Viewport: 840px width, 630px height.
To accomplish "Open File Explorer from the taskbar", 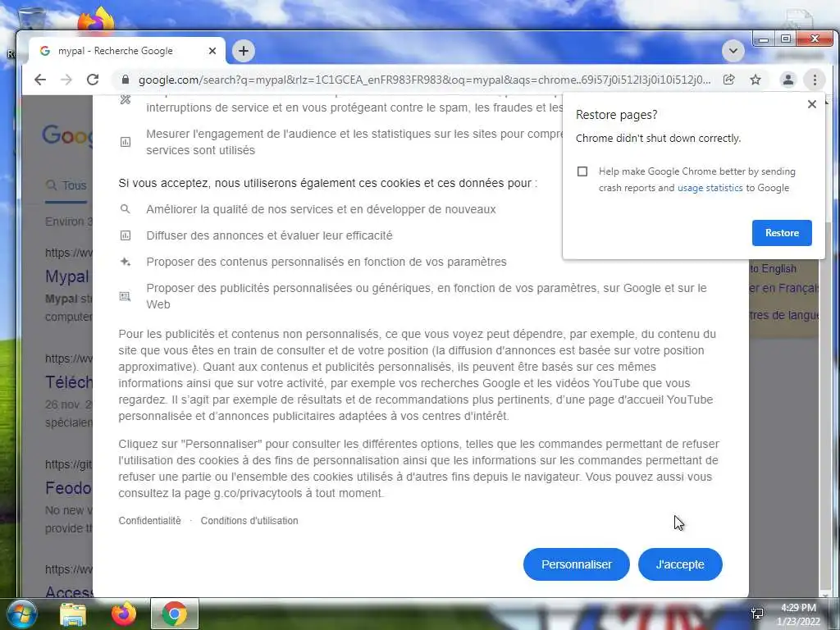I will pos(73,614).
